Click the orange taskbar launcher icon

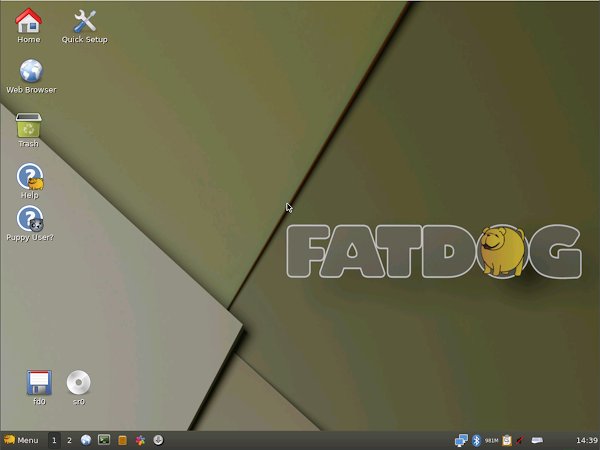[x=122, y=440]
